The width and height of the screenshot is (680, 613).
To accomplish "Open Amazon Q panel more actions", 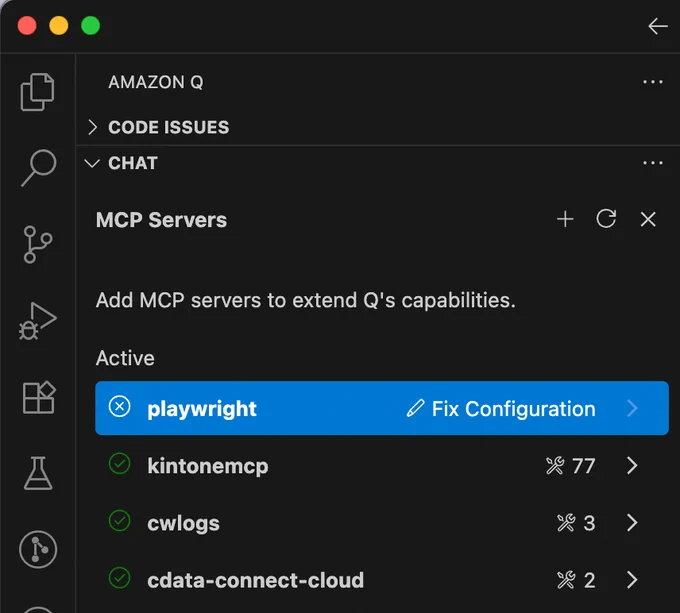I will pos(653,82).
